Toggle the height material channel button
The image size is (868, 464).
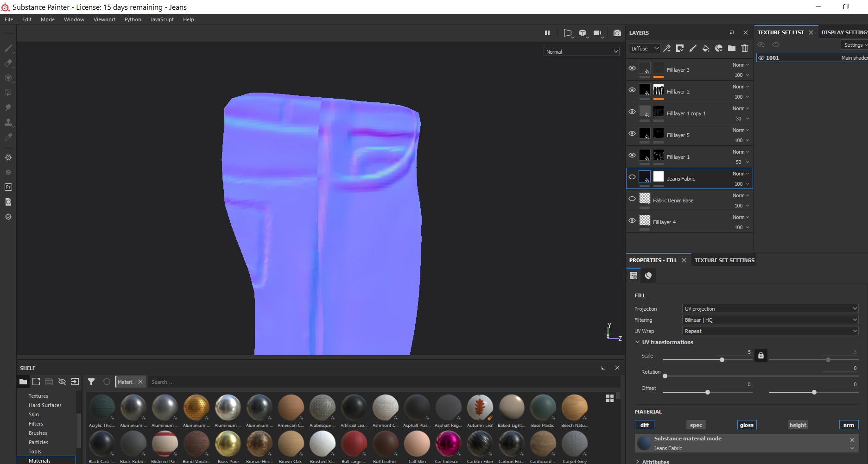coord(798,425)
